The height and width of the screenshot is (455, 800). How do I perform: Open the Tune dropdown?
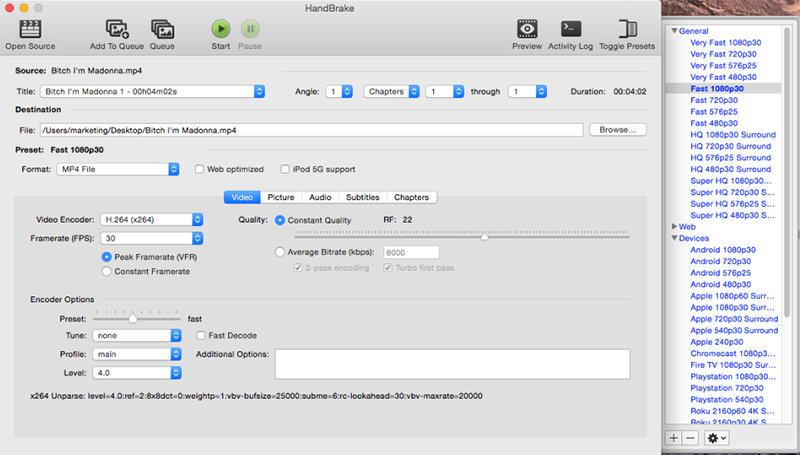[x=137, y=336]
